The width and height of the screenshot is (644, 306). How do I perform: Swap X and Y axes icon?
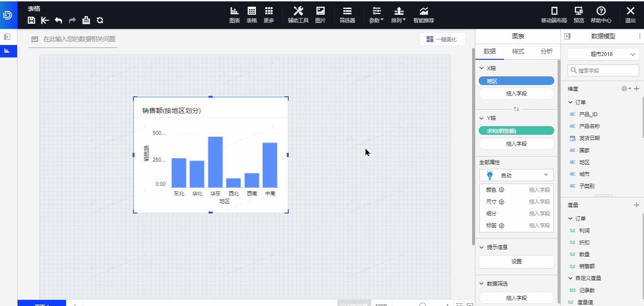click(x=516, y=109)
